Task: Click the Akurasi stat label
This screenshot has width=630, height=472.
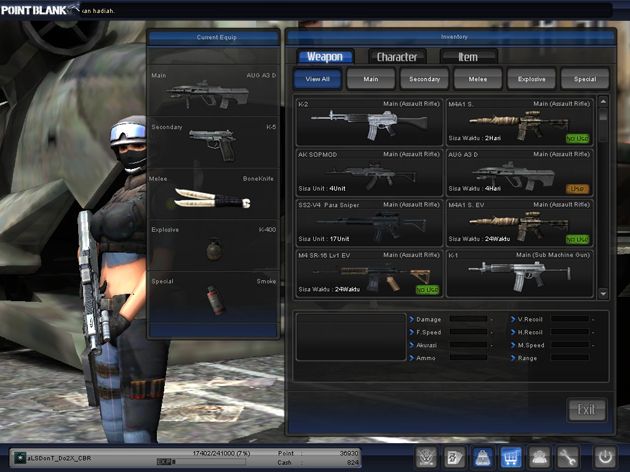Action: point(426,345)
